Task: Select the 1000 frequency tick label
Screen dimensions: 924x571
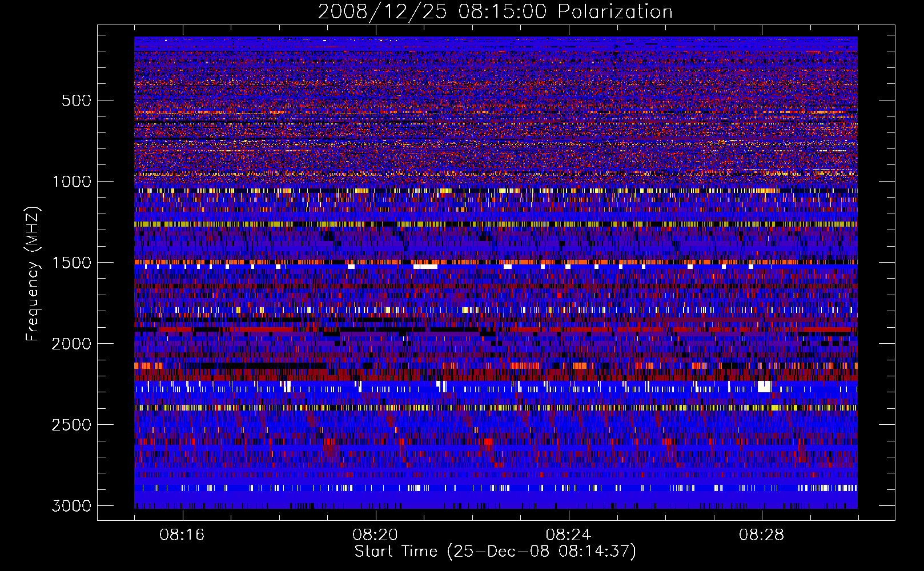Action: tap(72, 182)
